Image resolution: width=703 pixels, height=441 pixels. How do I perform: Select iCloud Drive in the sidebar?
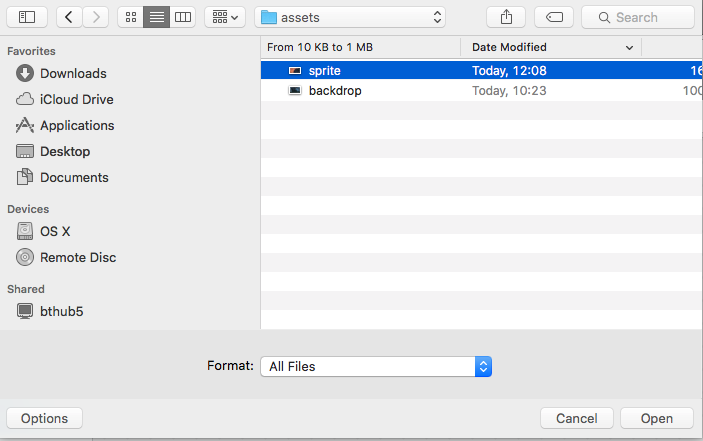coord(76,99)
